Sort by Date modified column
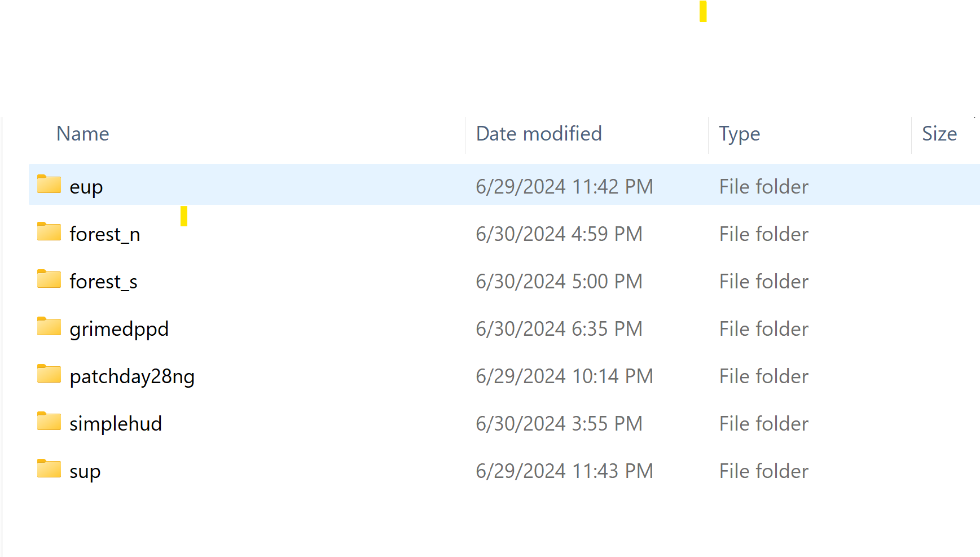The height and width of the screenshot is (557, 980). pyautogui.click(x=539, y=134)
